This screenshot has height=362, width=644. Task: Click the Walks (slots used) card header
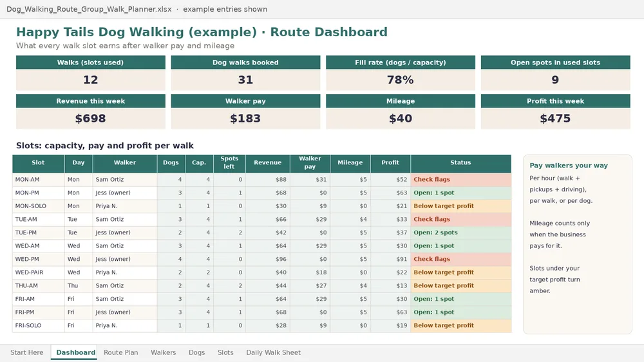90,62
